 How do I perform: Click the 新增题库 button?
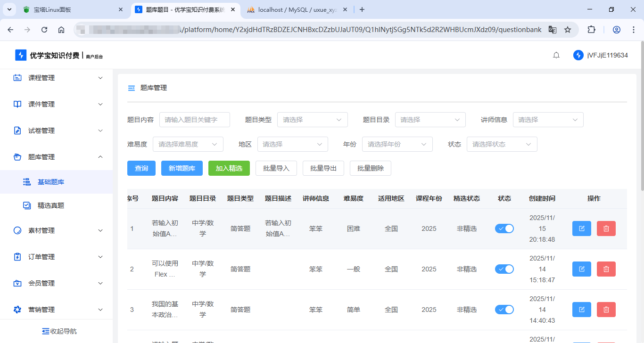[x=182, y=168]
